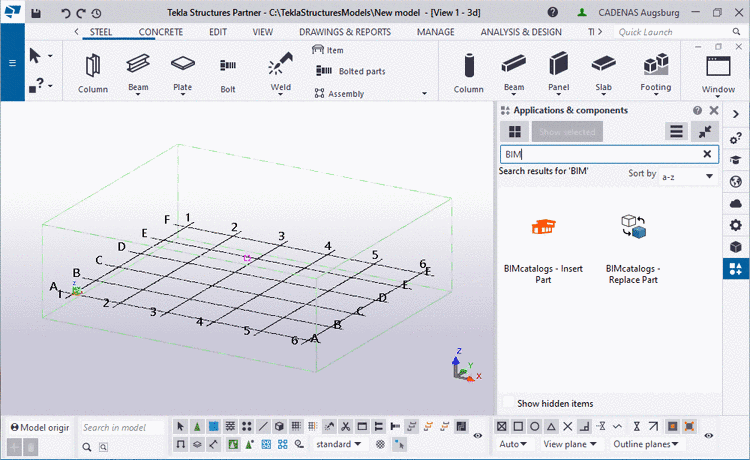Click the Save icon in title bar

coord(36,14)
